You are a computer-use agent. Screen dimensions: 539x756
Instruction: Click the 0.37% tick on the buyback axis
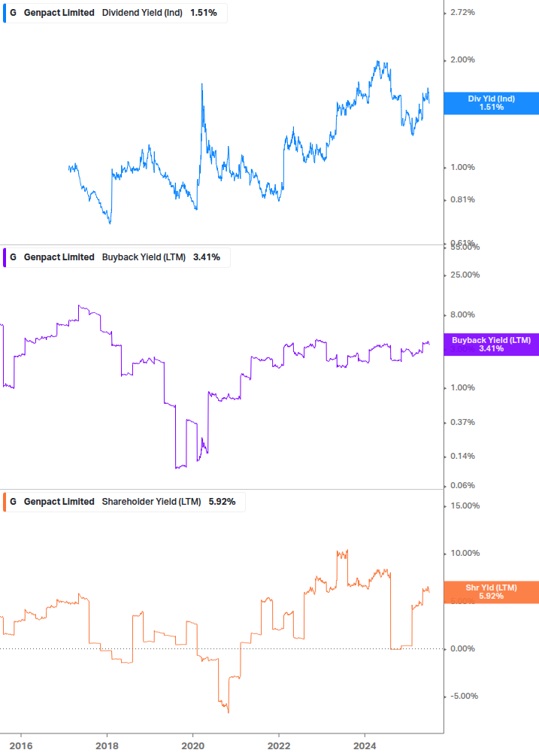462,422
